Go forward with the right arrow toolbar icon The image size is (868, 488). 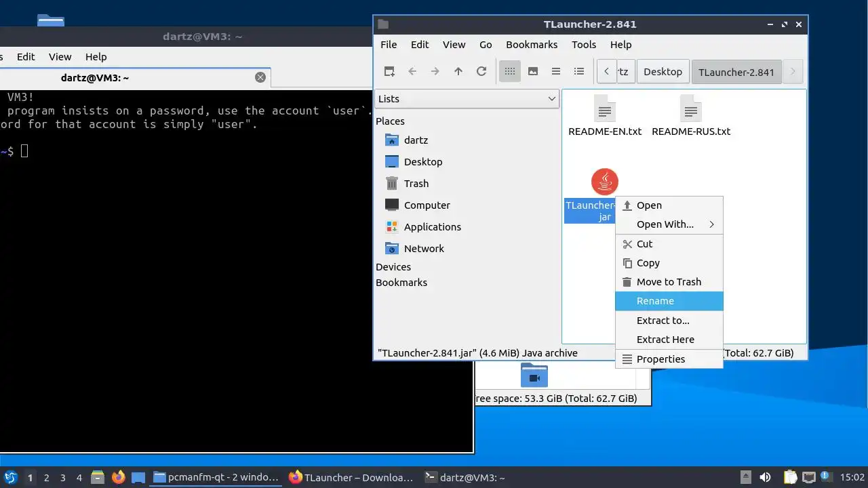tap(435, 71)
